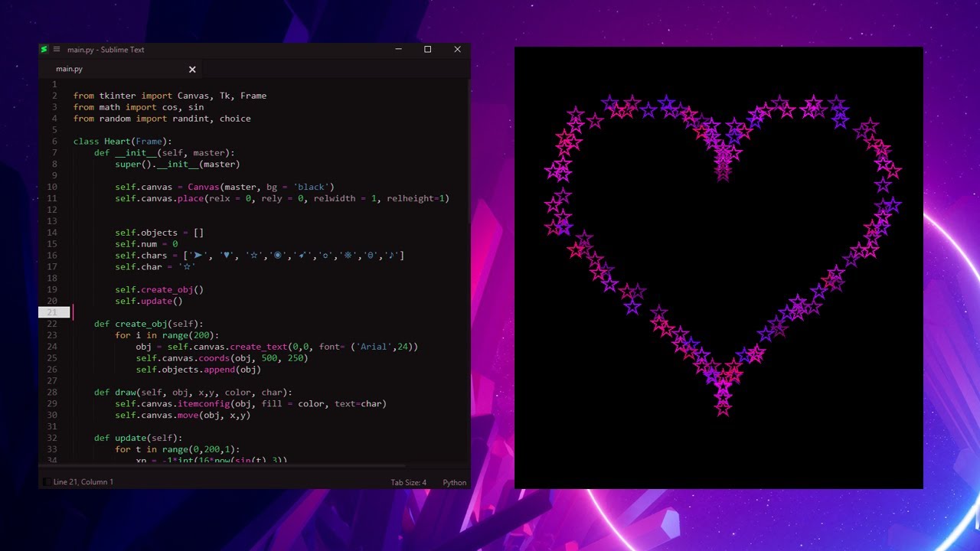
Task: Click the 'self.canvas.place' line
Action: pos(282,198)
